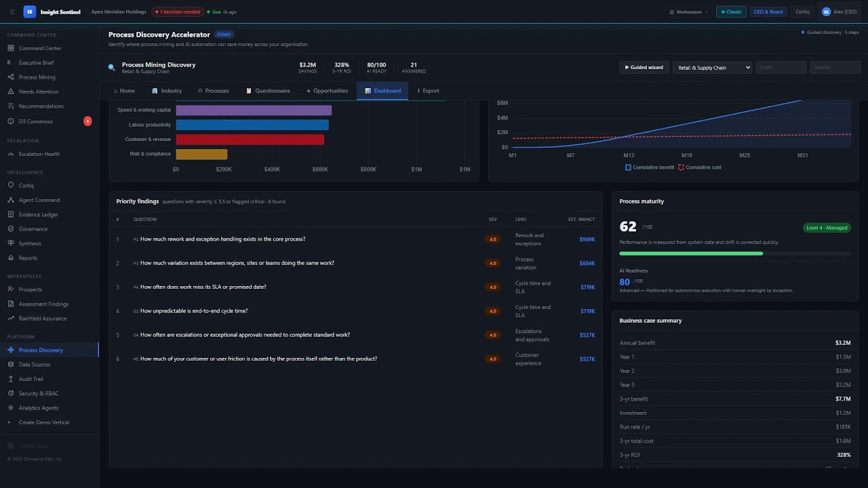Open Cortiq sidebar icon
Viewport: 868px width, 488px height.
(x=11, y=185)
